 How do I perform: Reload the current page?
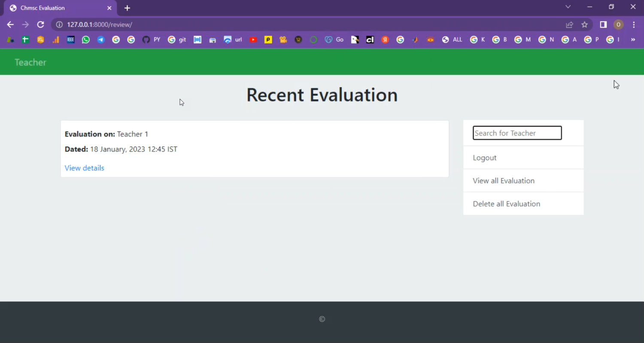click(x=40, y=25)
